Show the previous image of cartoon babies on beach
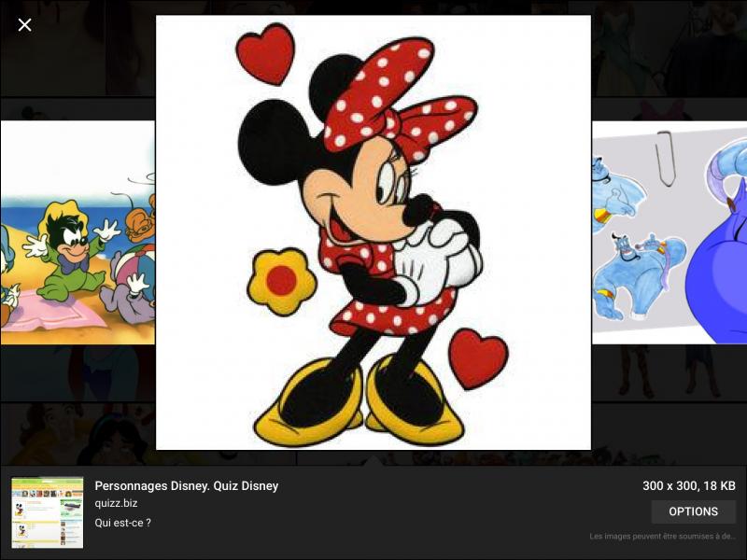This screenshot has width=747, height=560. point(78,232)
